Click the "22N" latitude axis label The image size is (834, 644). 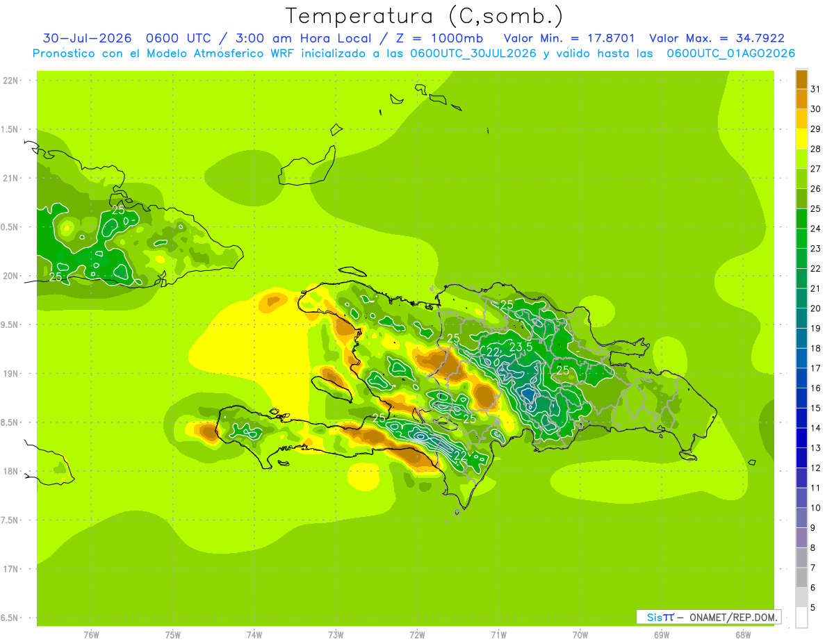[x=10, y=81]
